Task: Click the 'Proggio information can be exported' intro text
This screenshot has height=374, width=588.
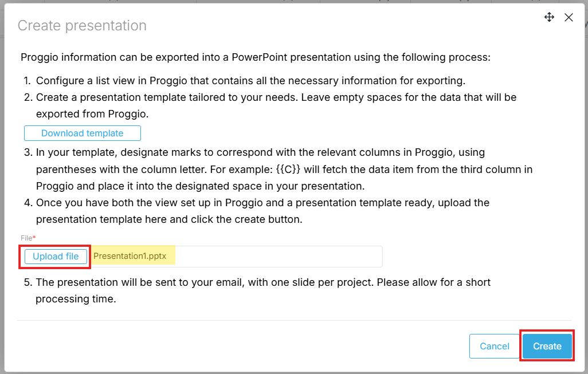Action: [x=256, y=57]
